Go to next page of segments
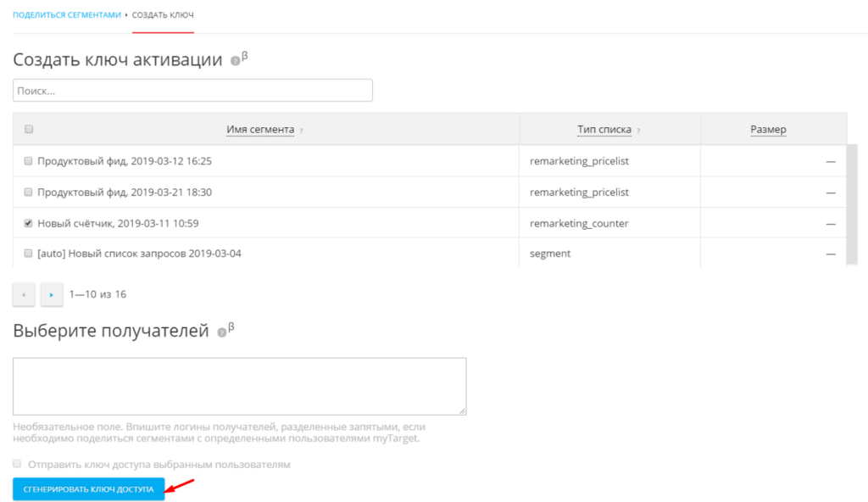 52,295
